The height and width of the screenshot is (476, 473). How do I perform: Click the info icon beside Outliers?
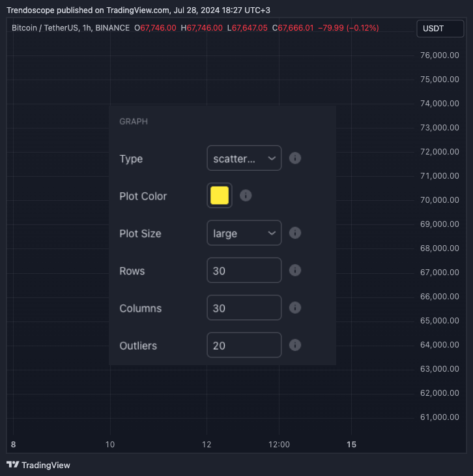295,345
